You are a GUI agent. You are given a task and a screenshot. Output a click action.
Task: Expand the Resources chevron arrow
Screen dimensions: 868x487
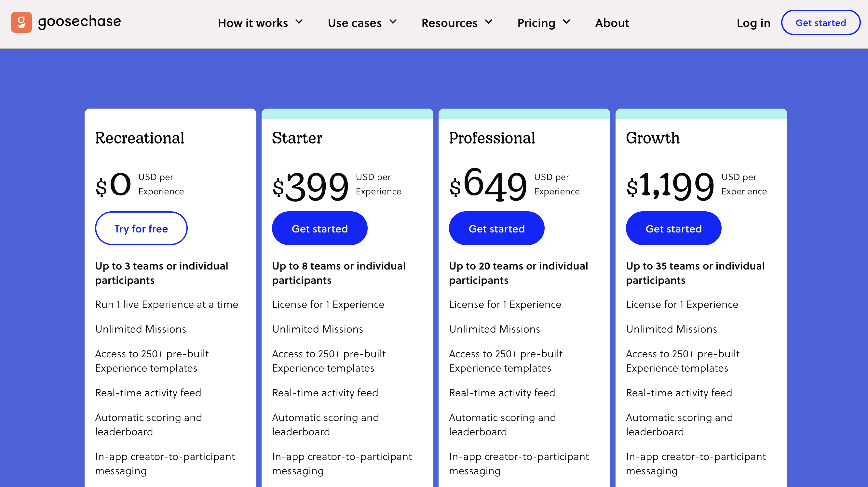tap(489, 22)
